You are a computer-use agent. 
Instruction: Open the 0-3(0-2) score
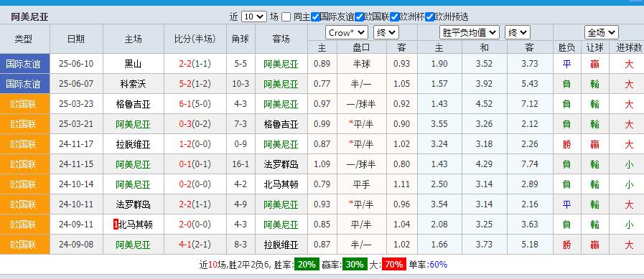(x=195, y=124)
